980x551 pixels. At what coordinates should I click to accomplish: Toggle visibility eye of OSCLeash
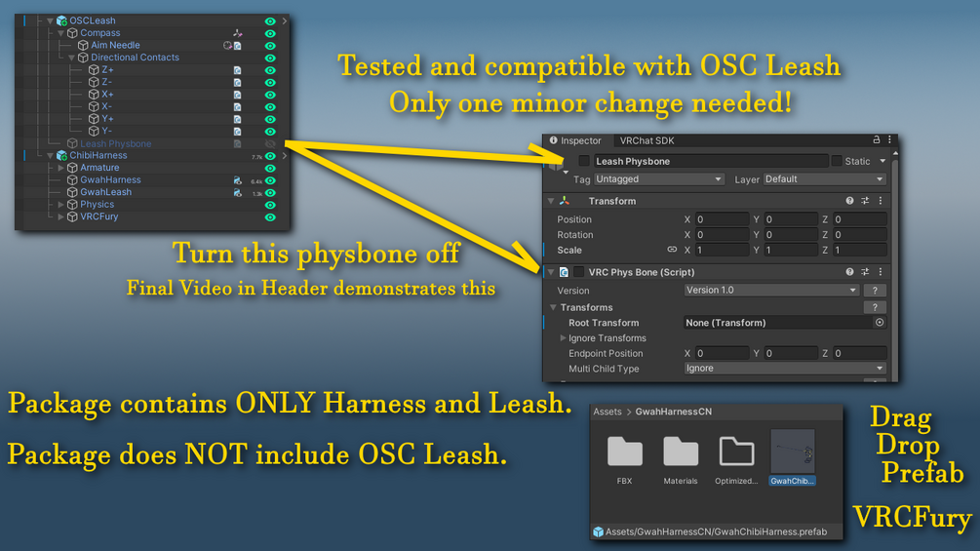coord(270,21)
